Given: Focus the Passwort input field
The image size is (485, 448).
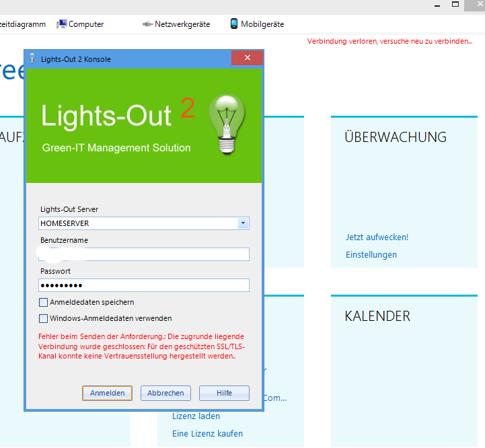Looking at the screenshot, I should click(x=144, y=285).
